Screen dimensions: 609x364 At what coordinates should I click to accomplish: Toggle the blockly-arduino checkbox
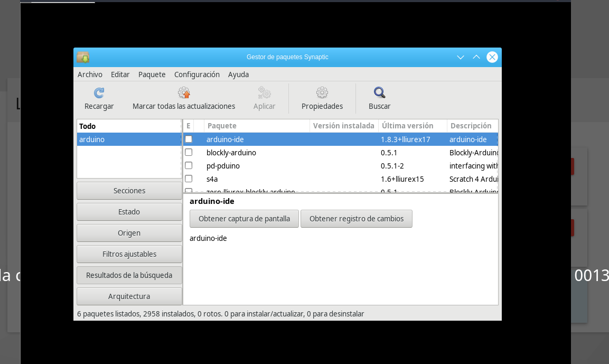click(189, 153)
